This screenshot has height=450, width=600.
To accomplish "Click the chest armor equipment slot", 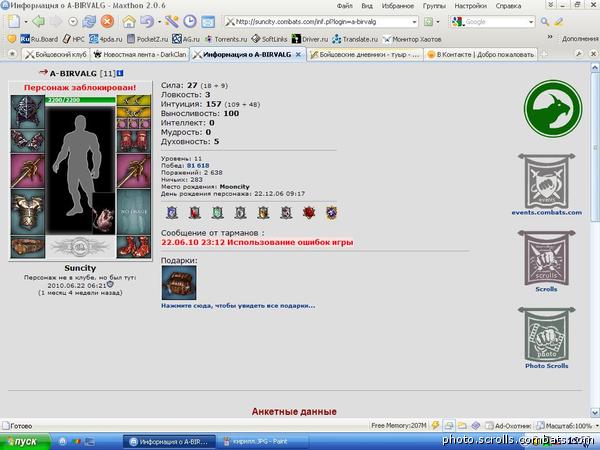I will coord(28,212).
